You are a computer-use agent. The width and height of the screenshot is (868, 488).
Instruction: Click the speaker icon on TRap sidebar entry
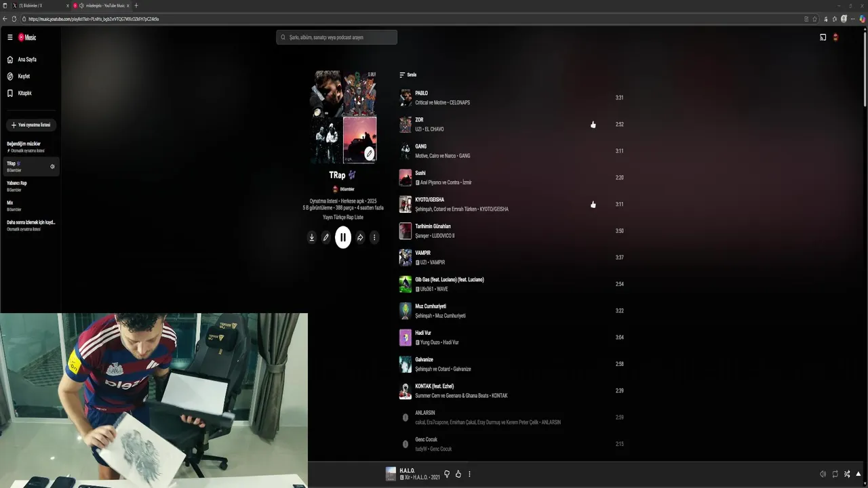pos(52,167)
